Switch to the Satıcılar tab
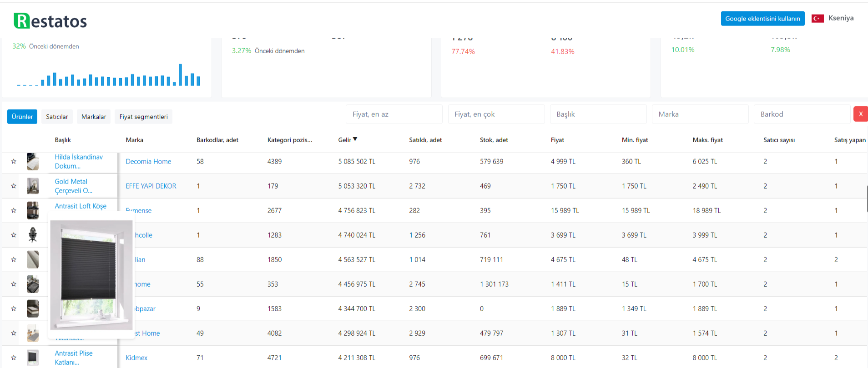The height and width of the screenshot is (368, 868). coord(57,117)
